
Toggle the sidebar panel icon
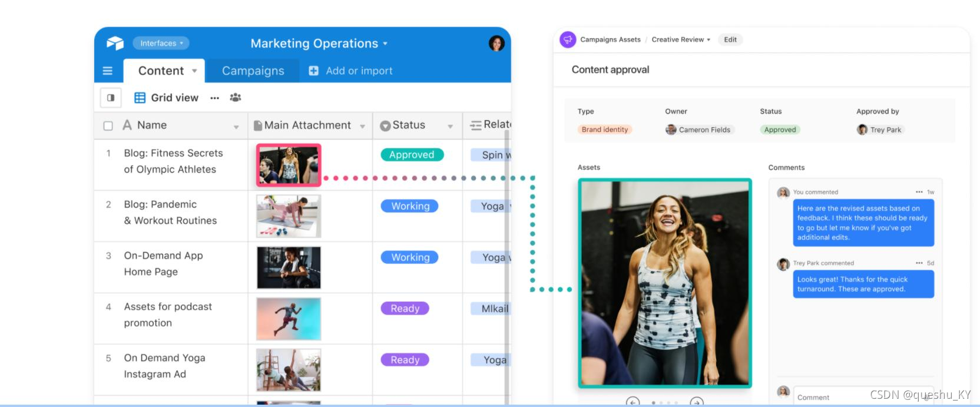(111, 98)
